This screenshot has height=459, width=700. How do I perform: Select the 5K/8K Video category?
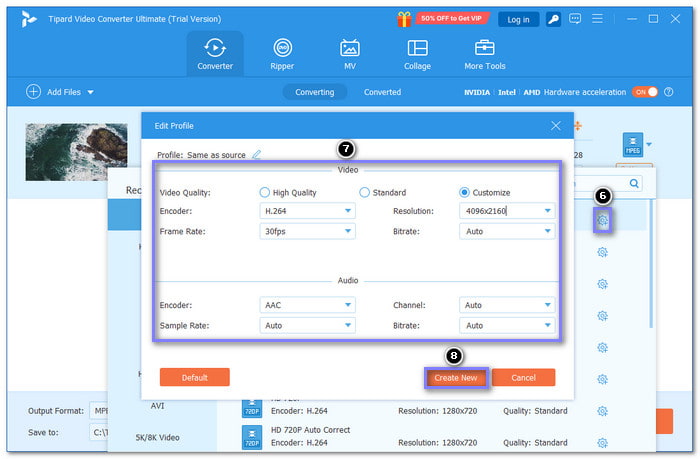point(157,438)
